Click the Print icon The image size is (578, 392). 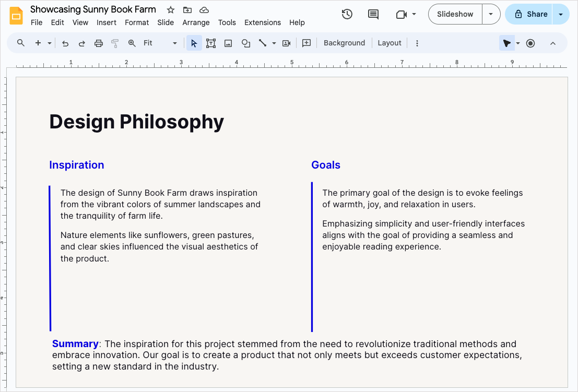pyautogui.click(x=99, y=43)
